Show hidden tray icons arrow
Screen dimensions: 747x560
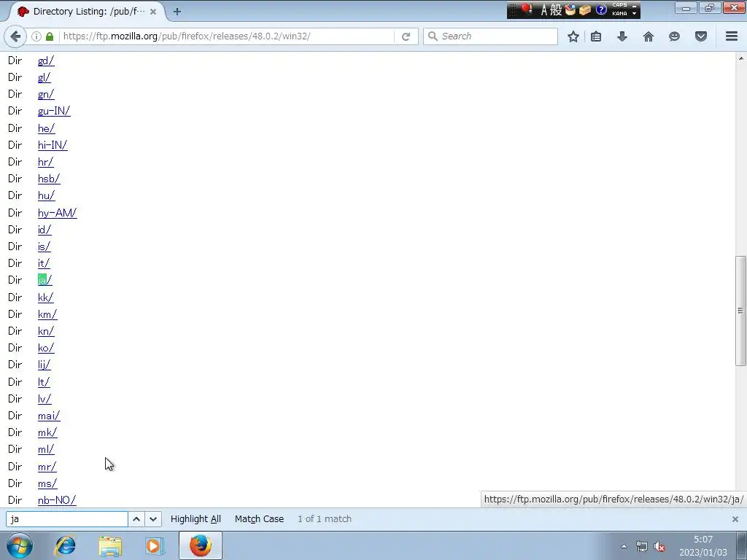(x=624, y=547)
